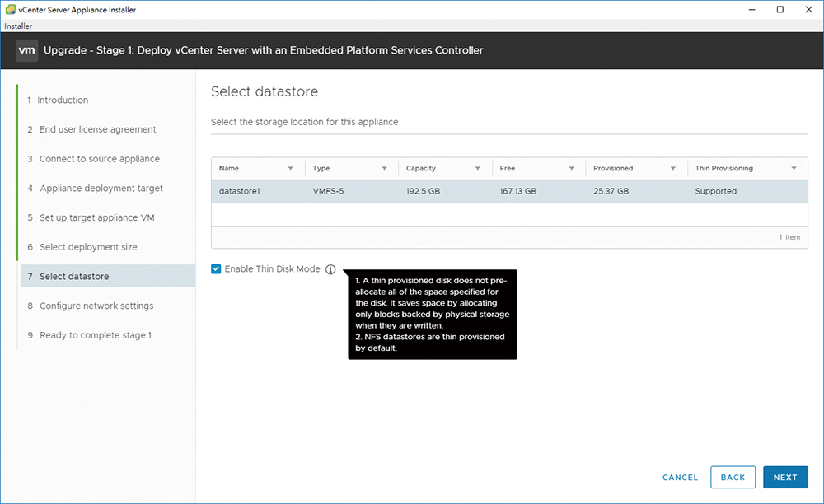Go to step 4 Appliance deployment target
The width and height of the screenshot is (824, 504).
[95, 188]
